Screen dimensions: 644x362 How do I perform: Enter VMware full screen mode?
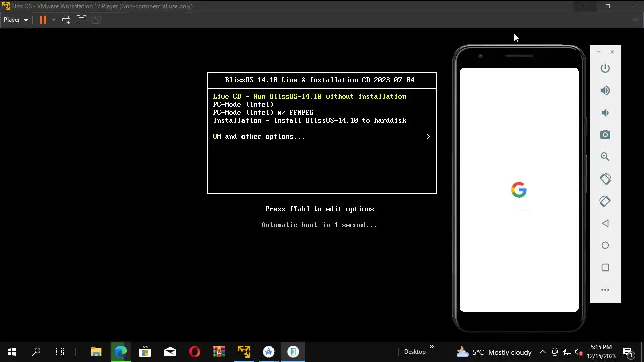(x=82, y=20)
